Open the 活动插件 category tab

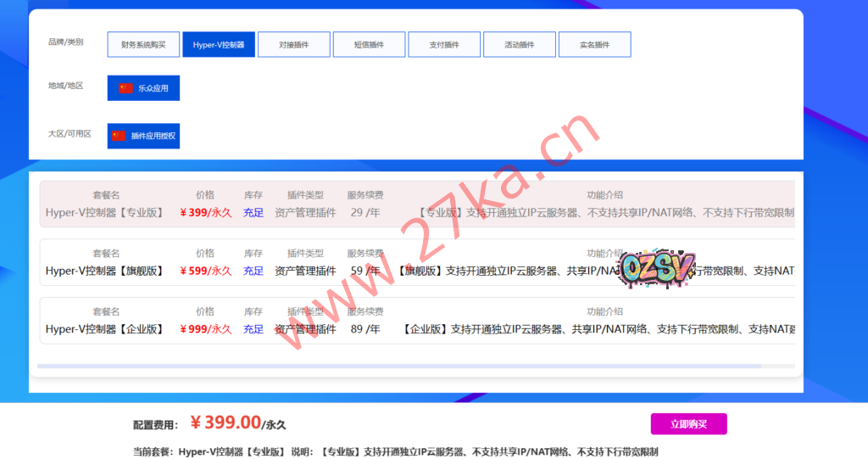point(520,44)
